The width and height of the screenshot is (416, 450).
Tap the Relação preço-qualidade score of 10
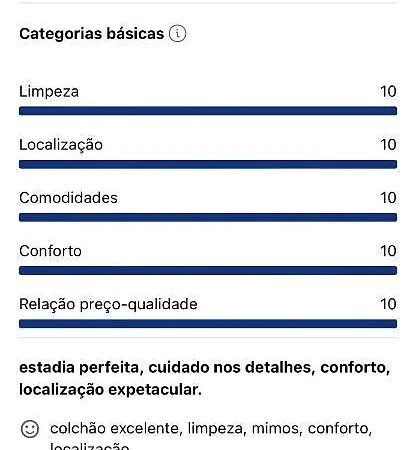pyautogui.click(x=388, y=304)
